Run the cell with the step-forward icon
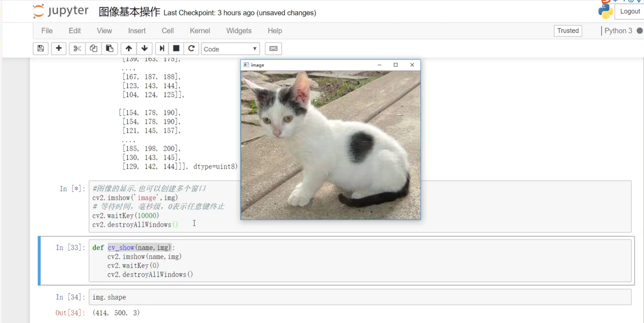The height and width of the screenshot is (323, 644). tap(162, 49)
